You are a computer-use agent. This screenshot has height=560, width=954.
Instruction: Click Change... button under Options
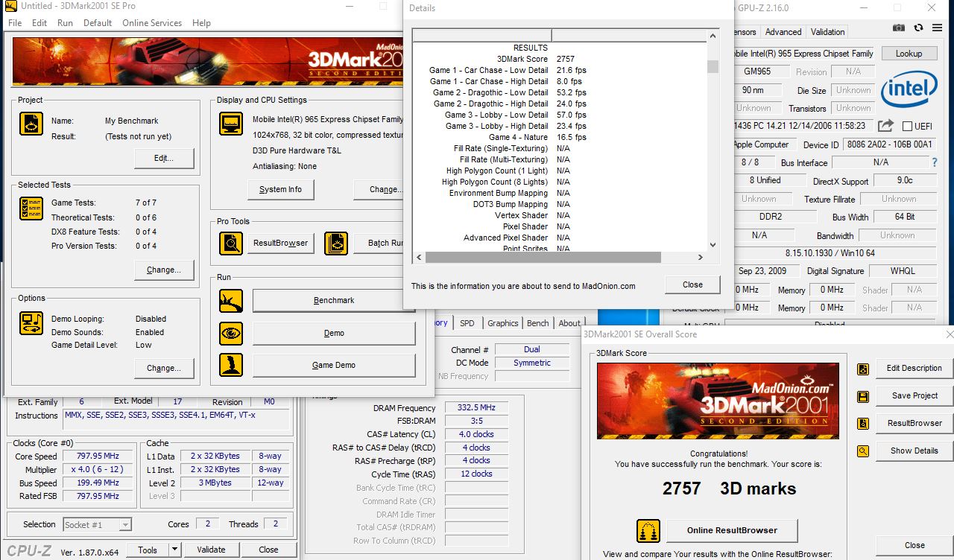click(x=164, y=368)
